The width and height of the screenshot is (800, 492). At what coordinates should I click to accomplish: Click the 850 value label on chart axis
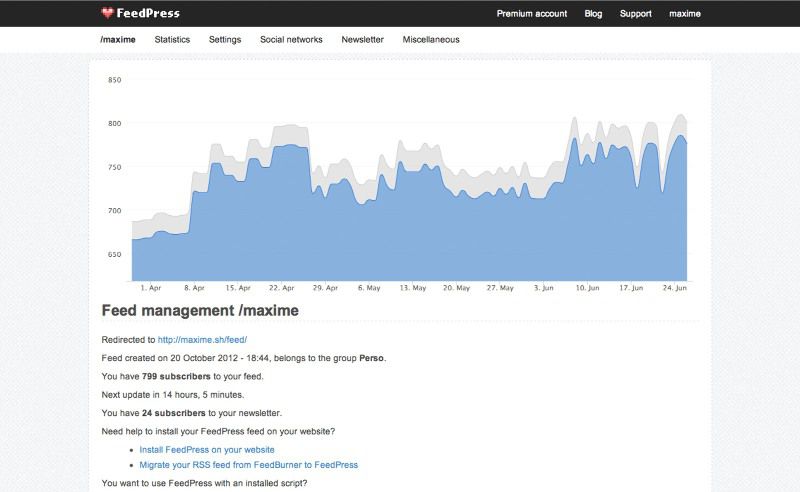click(114, 80)
